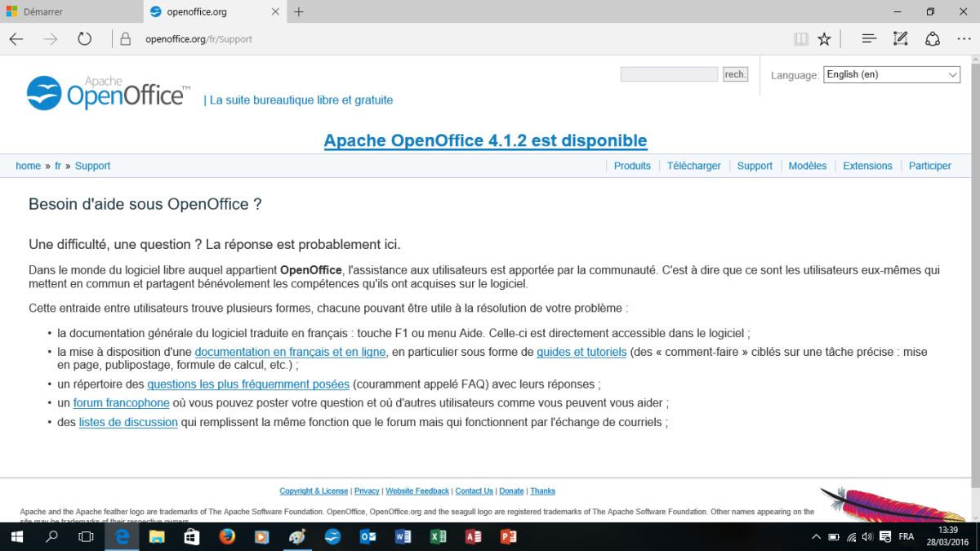Image resolution: width=980 pixels, height=551 pixels.
Task: Click the Donate footer link
Action: click(x=511, y=491)
